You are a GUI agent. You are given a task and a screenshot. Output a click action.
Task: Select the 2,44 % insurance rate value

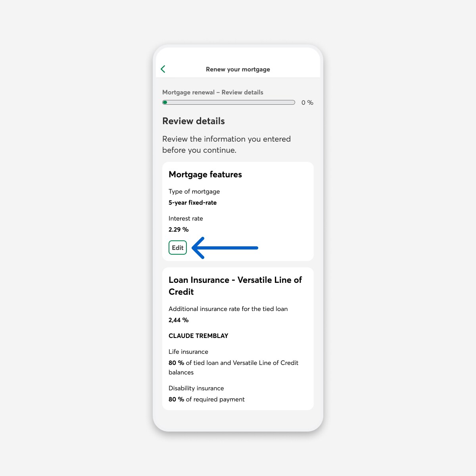click(x=178, y=320)
